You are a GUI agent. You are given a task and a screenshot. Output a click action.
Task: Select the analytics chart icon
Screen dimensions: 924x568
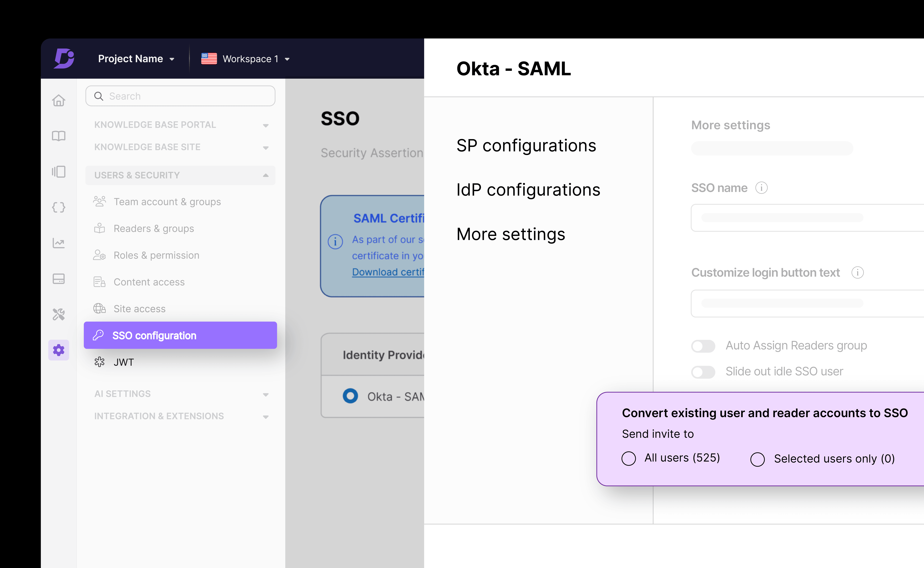pos(59,243)
